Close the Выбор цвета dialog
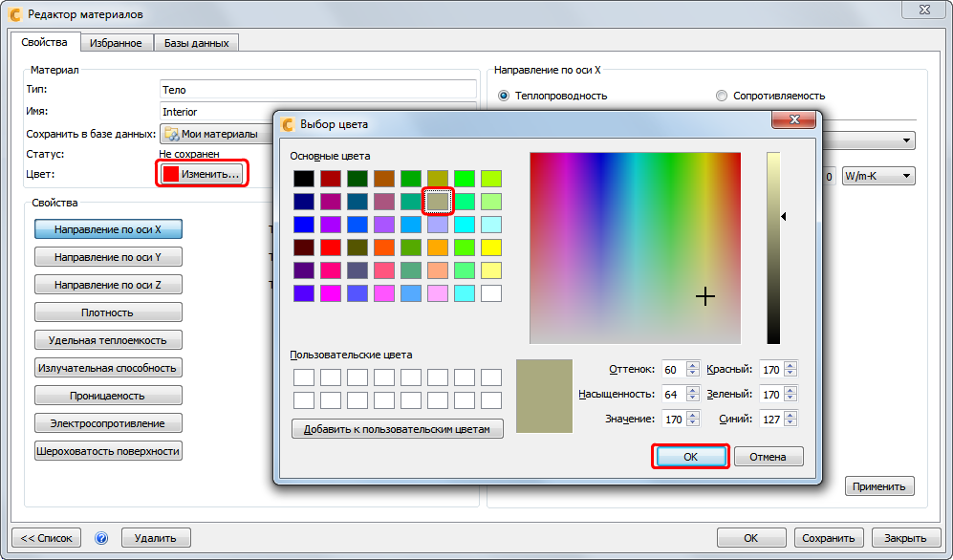 (793, 119)
